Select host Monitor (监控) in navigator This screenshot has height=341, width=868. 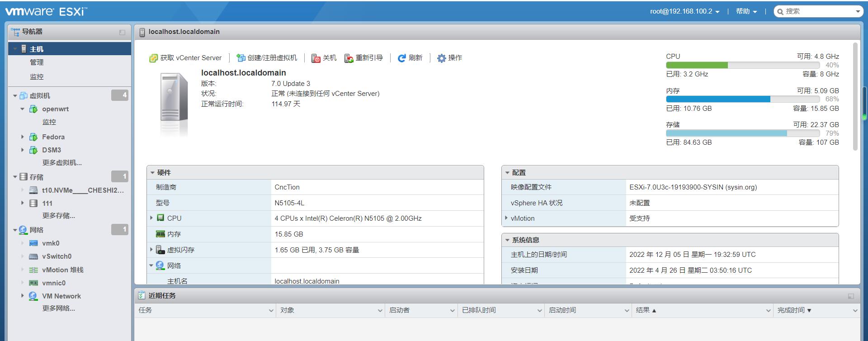(x=37, y=77)
